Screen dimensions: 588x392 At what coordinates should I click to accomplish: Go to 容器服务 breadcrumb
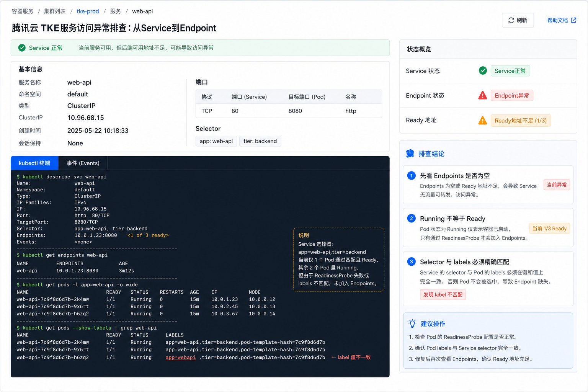click(23, 11)
